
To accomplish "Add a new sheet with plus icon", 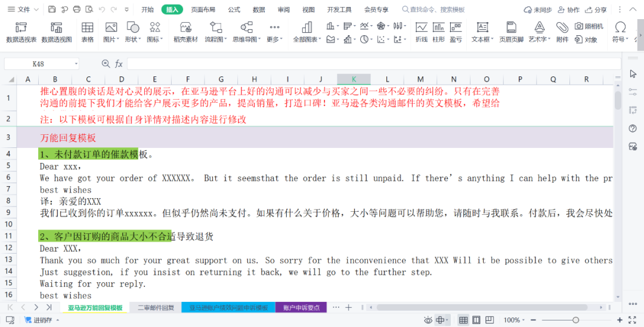I will pyautogui.click(x=349, y=307).
